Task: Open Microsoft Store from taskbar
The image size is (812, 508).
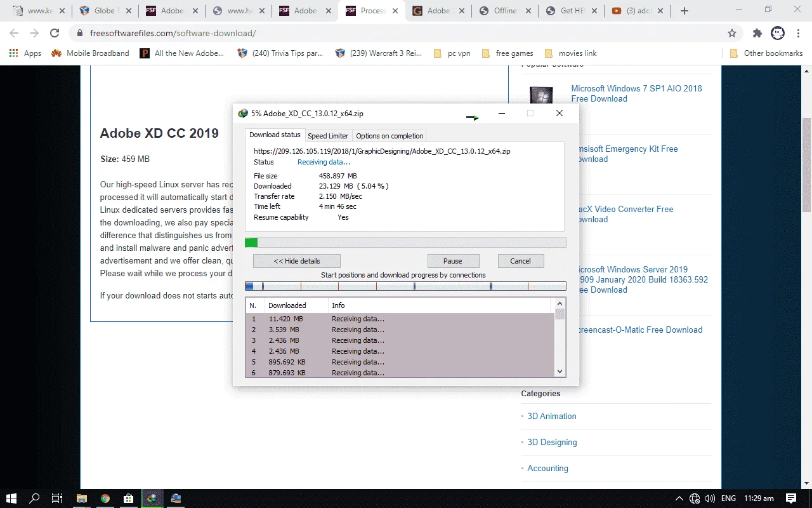Action: pyautogui.click(x=128, y=498)
